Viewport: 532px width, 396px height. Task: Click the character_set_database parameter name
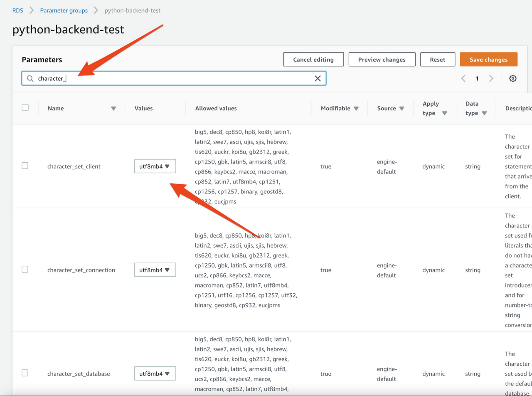[79, 374]
